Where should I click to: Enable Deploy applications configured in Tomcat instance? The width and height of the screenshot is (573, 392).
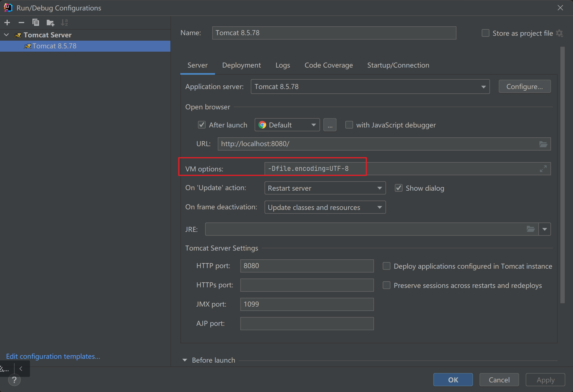click(x=387, y=266)
